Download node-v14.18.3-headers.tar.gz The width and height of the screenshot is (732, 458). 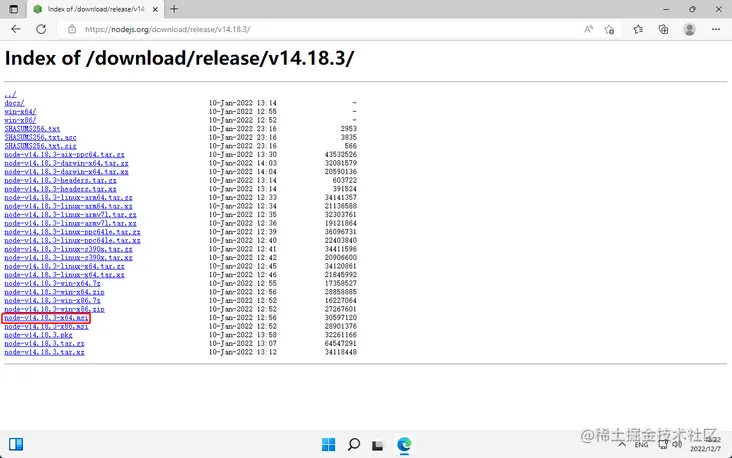(x=60, y=180)
